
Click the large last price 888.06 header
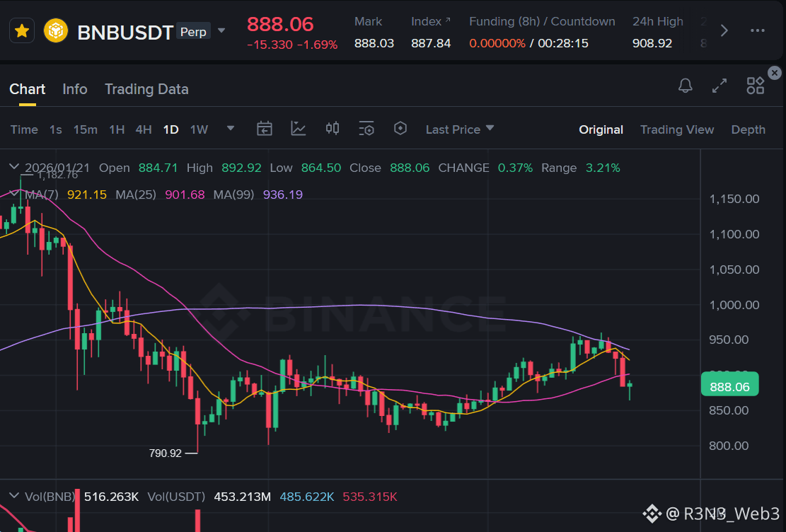click(279, 24)
